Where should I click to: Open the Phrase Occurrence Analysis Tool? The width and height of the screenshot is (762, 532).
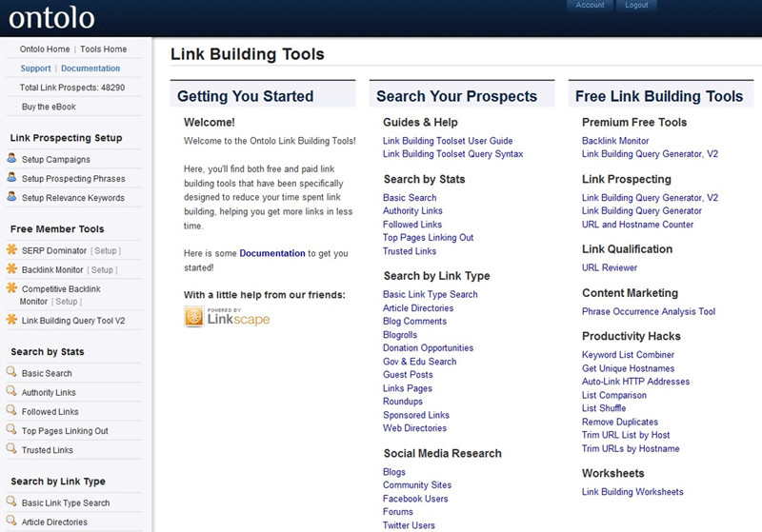[x=648, y=311]
